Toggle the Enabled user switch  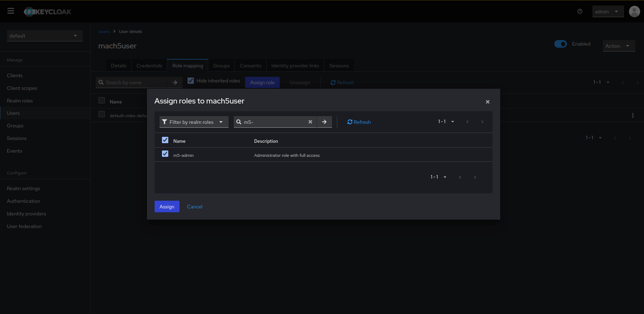tap(560, 44)
